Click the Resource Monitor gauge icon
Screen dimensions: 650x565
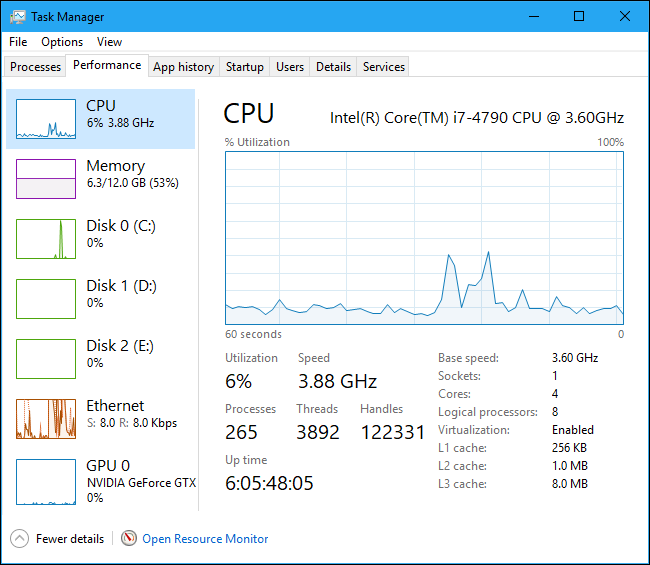point(128,538)
